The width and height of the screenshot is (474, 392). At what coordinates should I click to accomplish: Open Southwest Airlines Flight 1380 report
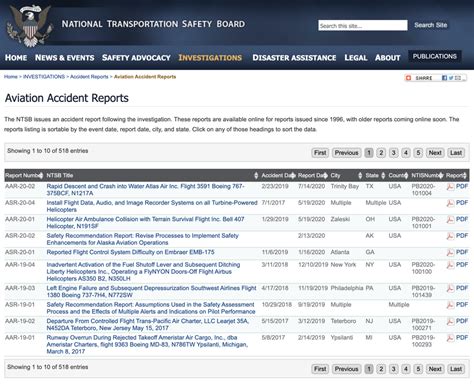click(151, 292)
